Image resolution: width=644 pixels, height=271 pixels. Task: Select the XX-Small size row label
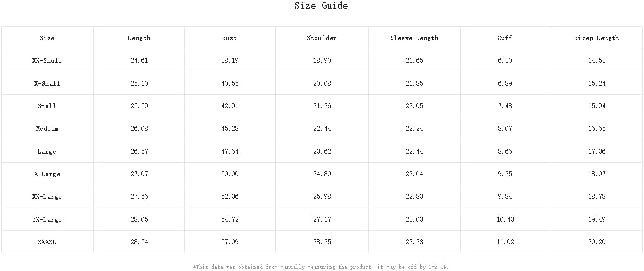coord(47,61)
